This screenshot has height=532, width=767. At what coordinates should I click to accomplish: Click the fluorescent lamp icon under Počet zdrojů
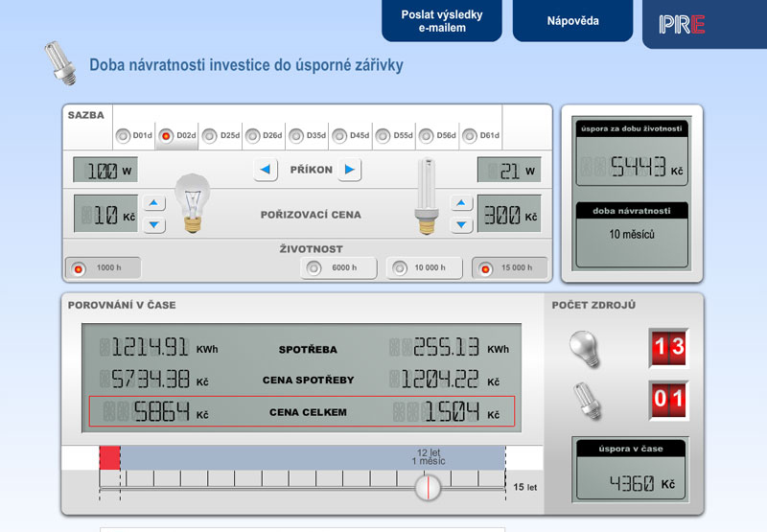587,401
